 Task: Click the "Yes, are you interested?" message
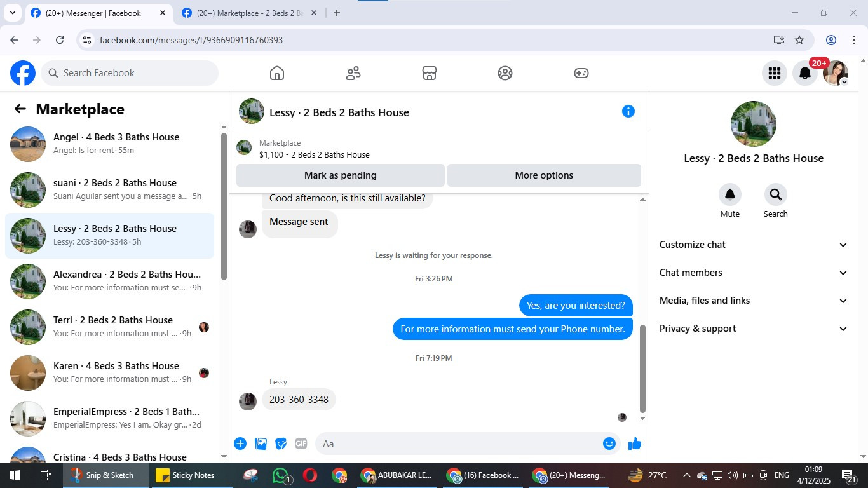coord(576,306)
